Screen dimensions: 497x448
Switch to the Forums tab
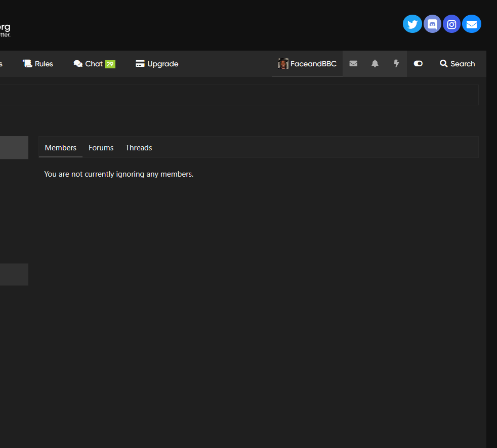(x=101, y=148)
